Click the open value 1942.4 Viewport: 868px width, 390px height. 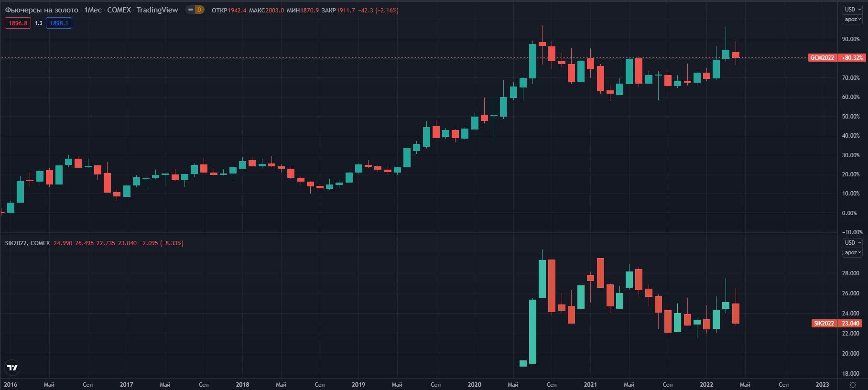[237, 10]
